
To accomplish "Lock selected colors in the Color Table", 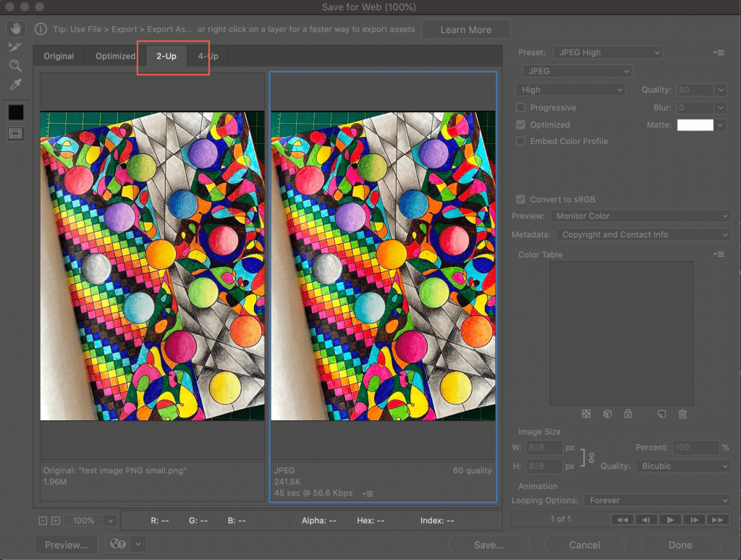I will (x=628, y=413).
